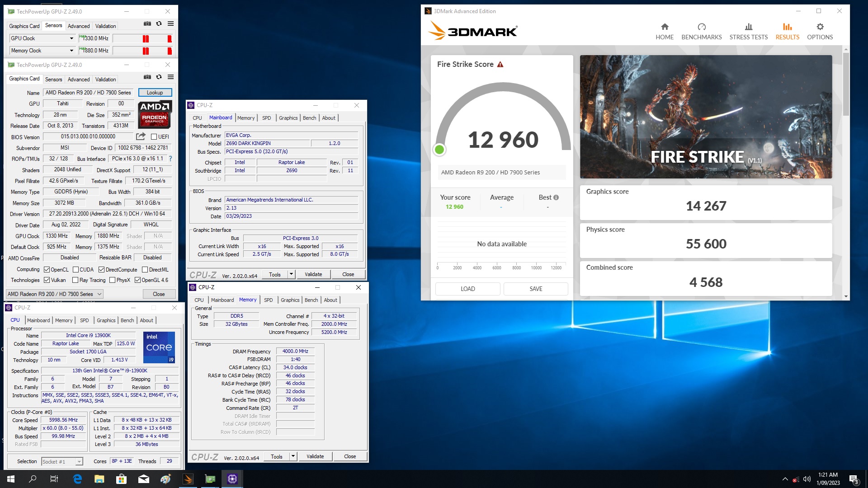Toggle OpenCL checkbox in GPU-Z
Image resolution: width=868 pixels, height=488 pixels.
(47, 270)
